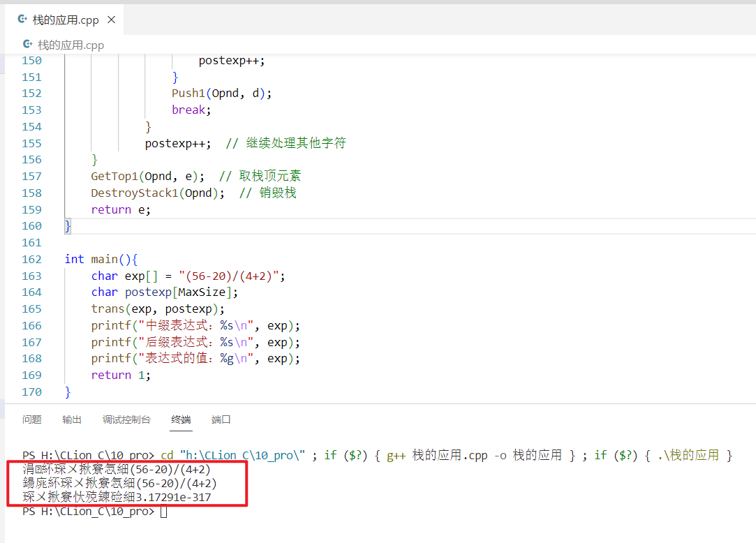Click printf line with 表达式的值

(195, 359)
